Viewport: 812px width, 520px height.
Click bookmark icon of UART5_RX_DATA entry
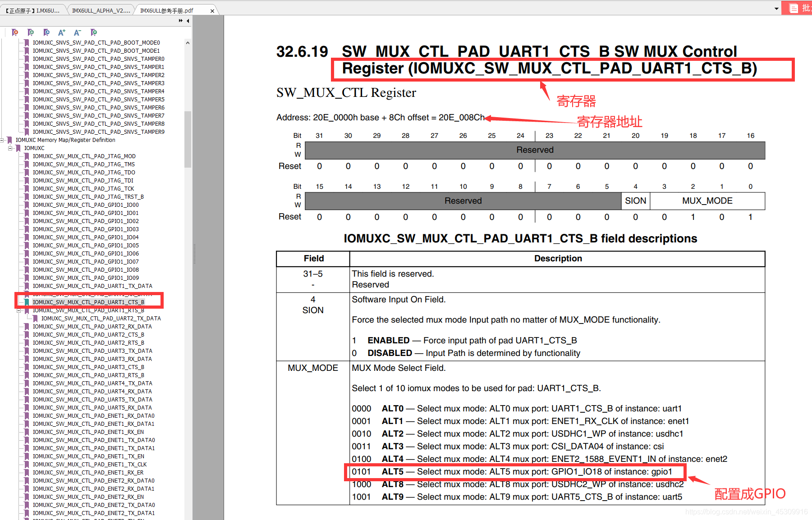pyautogui.click(x=27, y=408)
